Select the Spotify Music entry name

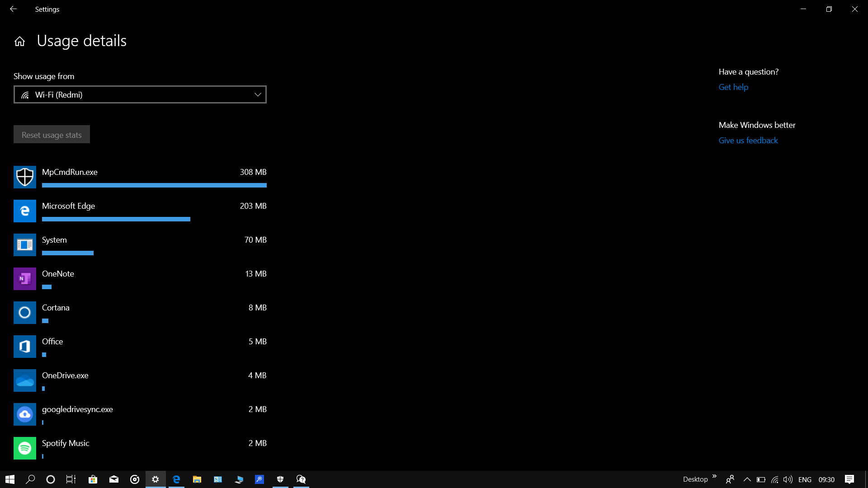coord(66,443)
